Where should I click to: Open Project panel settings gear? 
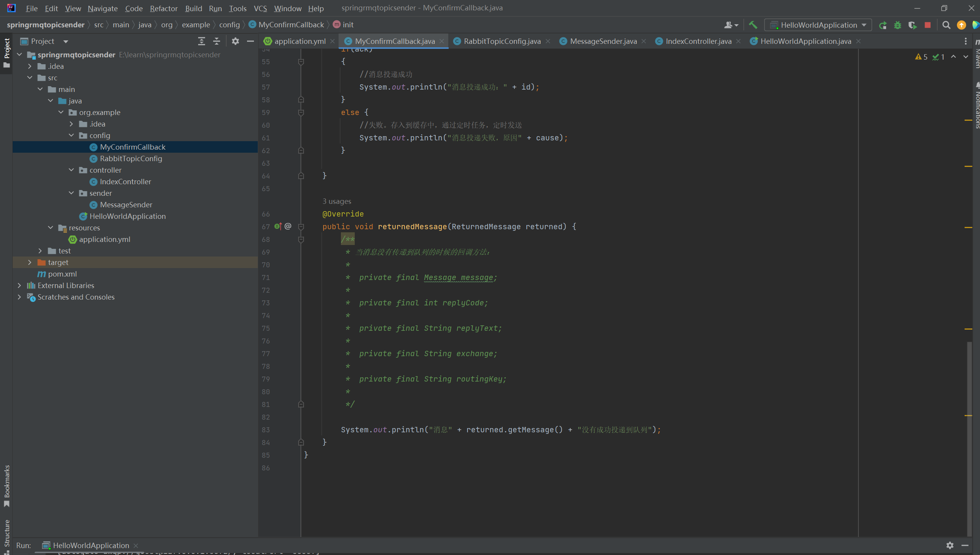(235, 41)
